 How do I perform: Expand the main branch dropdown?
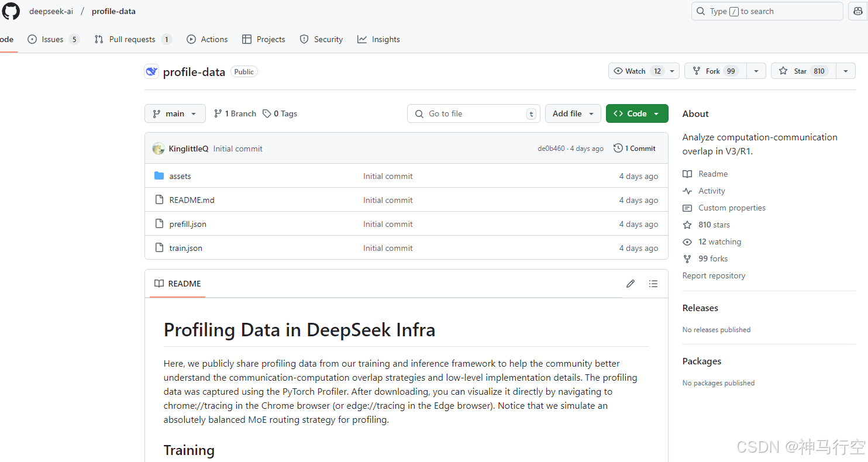pos(175,113)
